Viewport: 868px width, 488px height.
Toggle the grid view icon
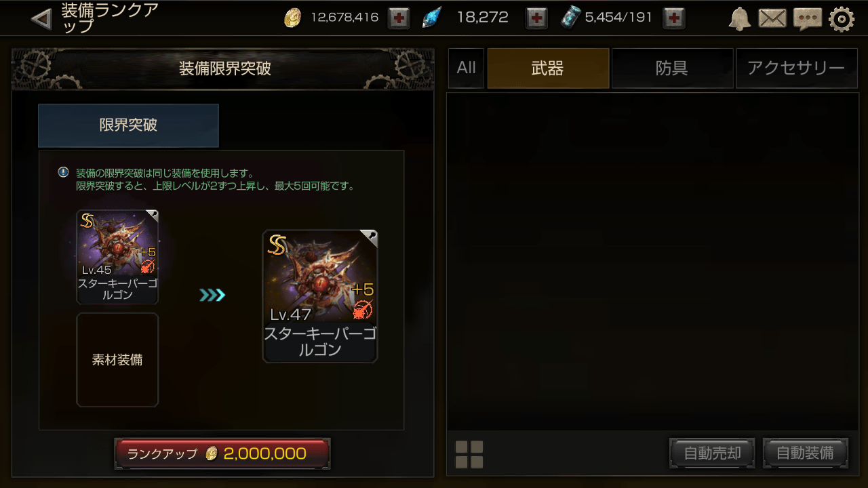click(469, 454)
